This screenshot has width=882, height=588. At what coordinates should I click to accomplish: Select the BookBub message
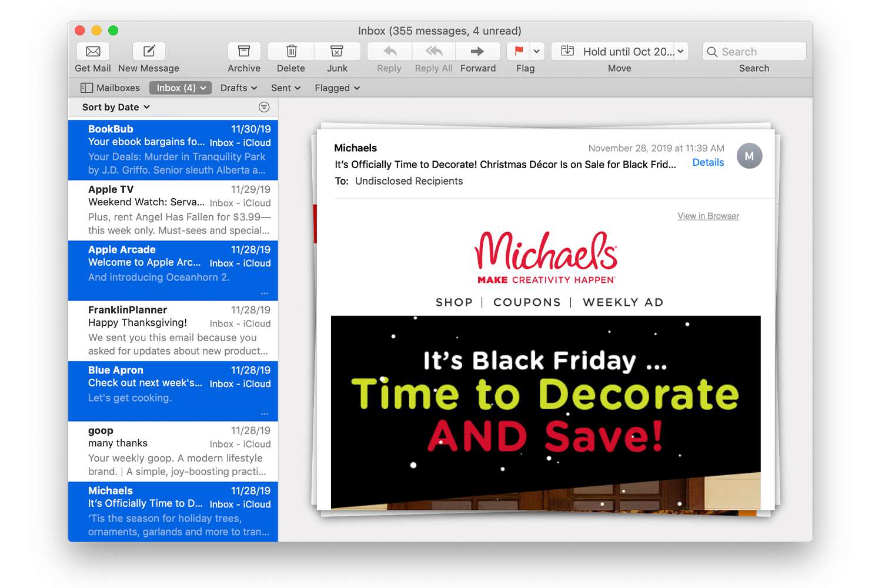(173, 149)
